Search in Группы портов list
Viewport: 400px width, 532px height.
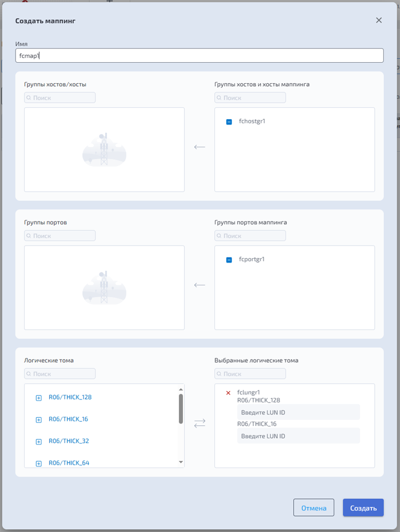point(60,236)
